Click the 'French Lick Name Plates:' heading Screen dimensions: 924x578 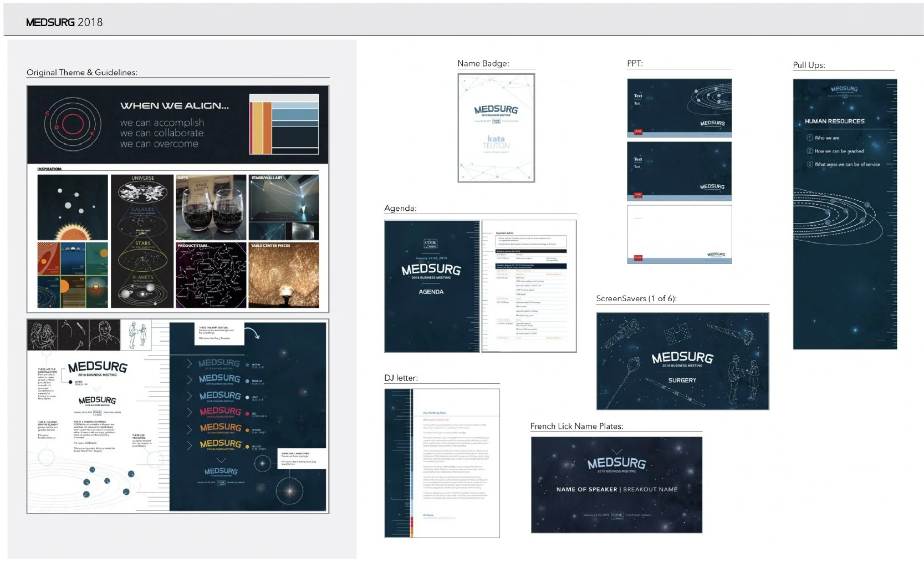point(576,426)
